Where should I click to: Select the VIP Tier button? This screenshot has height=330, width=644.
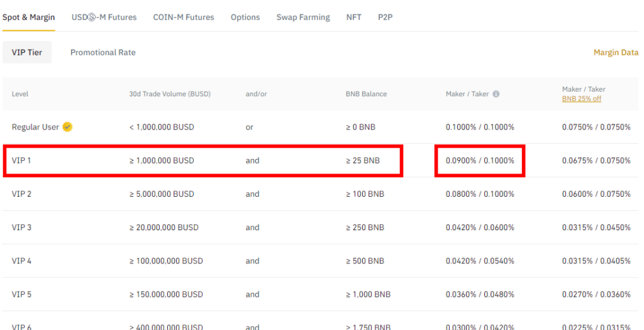27,53
